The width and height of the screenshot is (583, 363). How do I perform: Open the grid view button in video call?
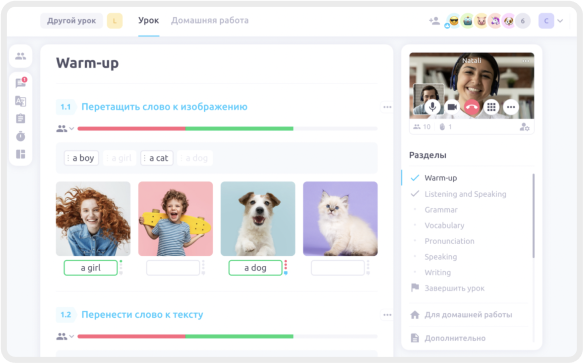pos(491,107)
